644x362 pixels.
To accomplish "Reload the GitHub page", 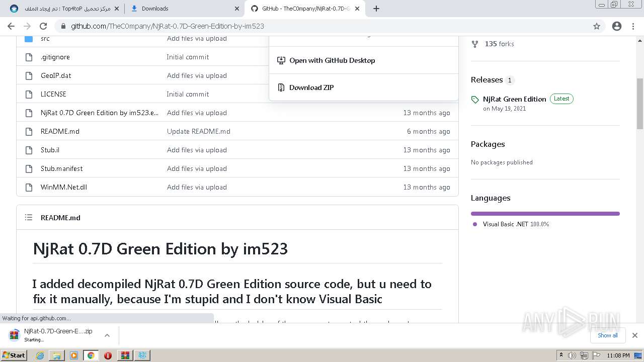I will tap(43, 26).
